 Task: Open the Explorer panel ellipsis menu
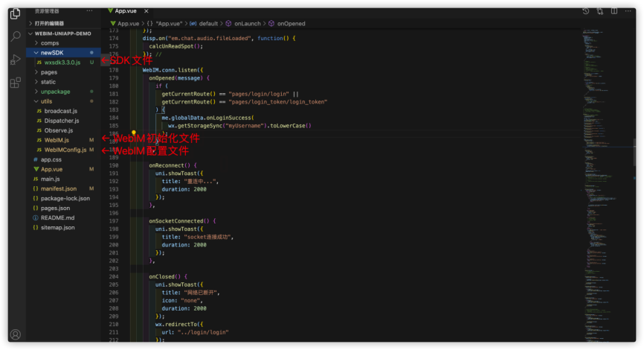pos(89,11)
